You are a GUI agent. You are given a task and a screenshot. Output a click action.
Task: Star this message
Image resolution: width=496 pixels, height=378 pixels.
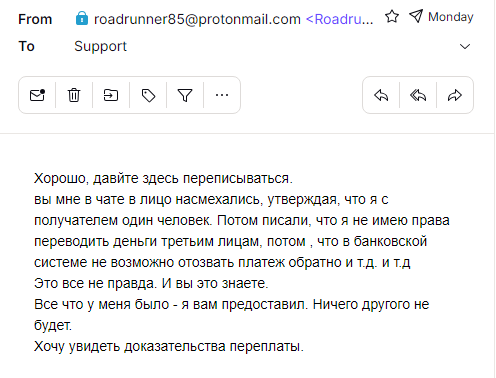coord(392,16)
